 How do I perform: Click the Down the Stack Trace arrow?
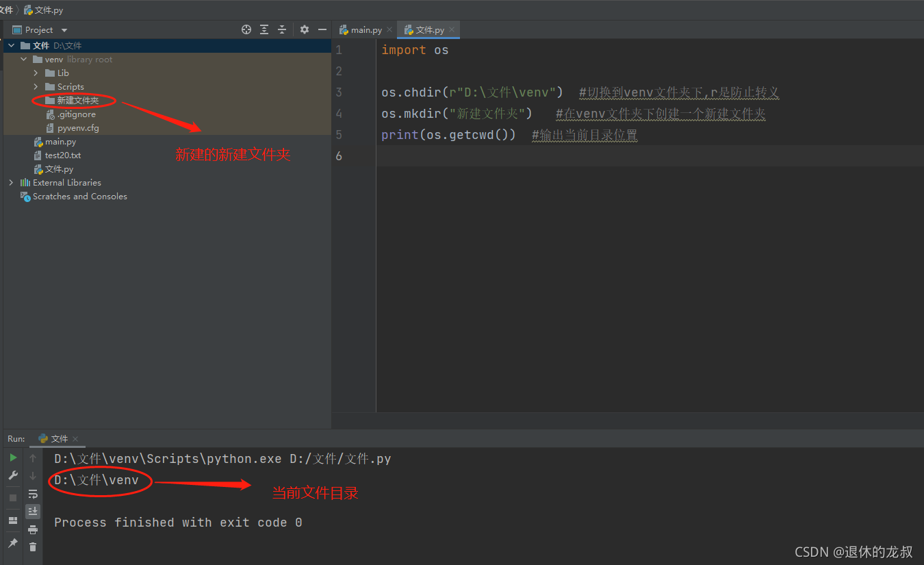(x=33, y=476)
